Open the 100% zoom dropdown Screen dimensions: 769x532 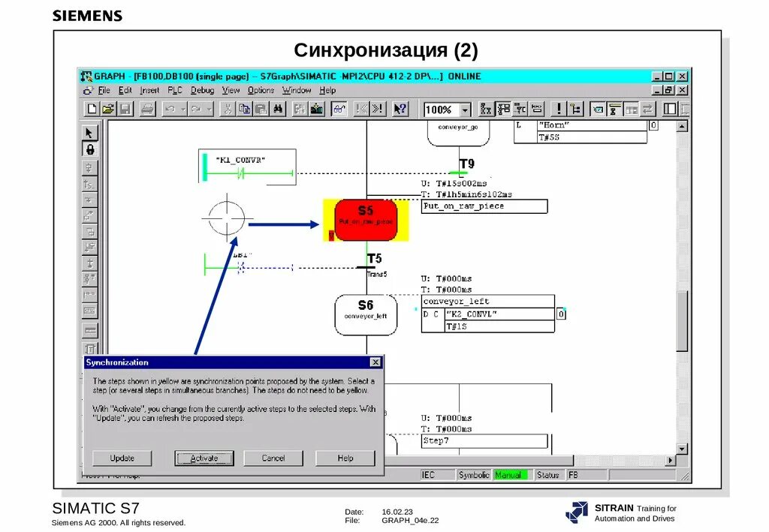(466, 110)
